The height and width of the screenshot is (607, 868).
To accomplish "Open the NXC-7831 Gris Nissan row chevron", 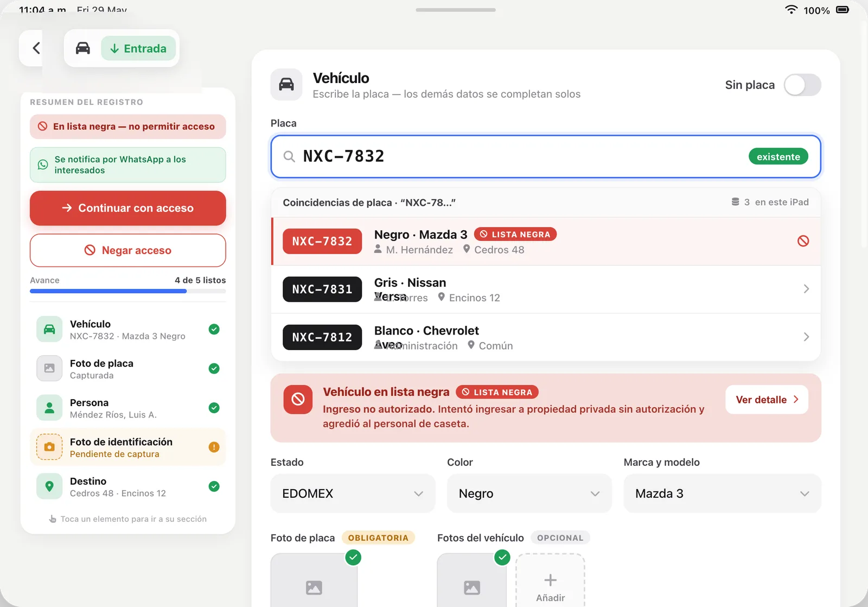I will [x=806, y=289].
